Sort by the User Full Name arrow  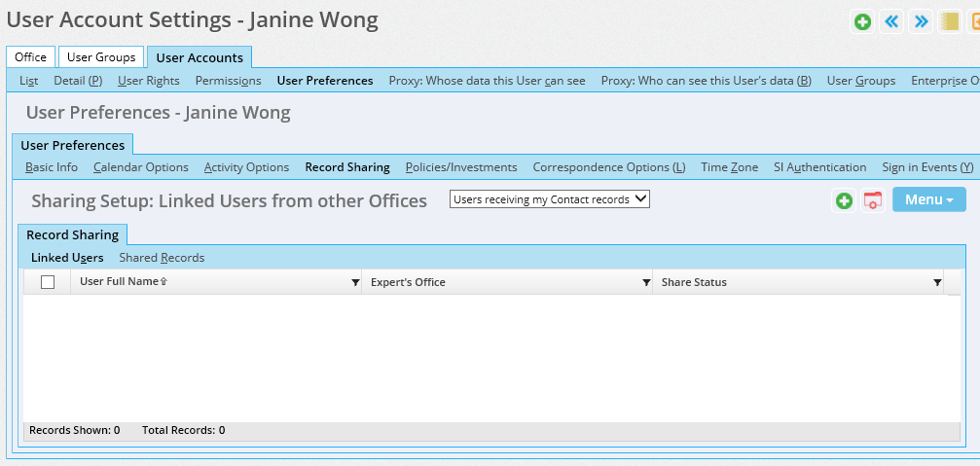163,282
